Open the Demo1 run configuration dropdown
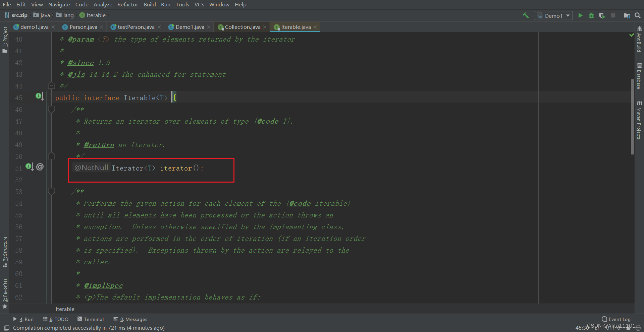The image size is (644, 332). pos(553,15)
